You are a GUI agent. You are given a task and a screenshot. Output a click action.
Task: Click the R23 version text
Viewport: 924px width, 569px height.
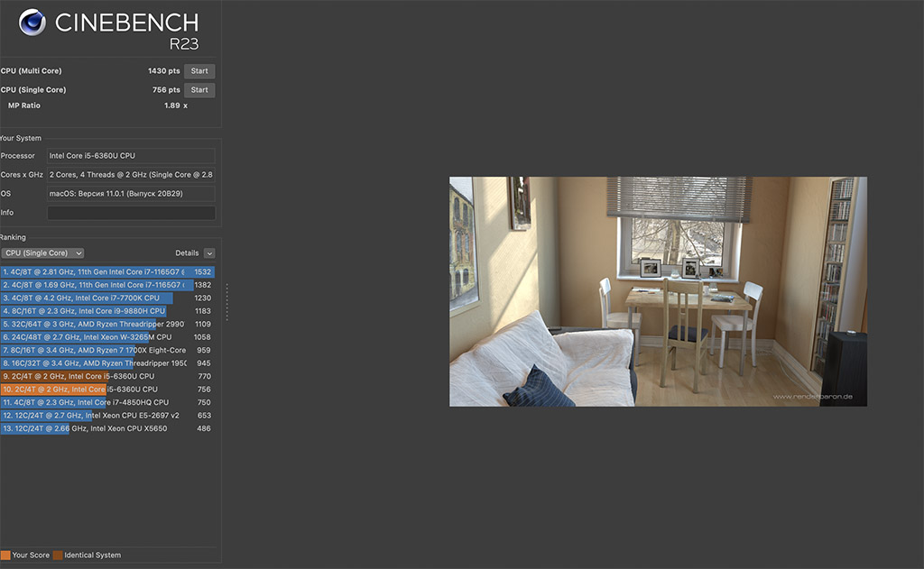(184, 44)
